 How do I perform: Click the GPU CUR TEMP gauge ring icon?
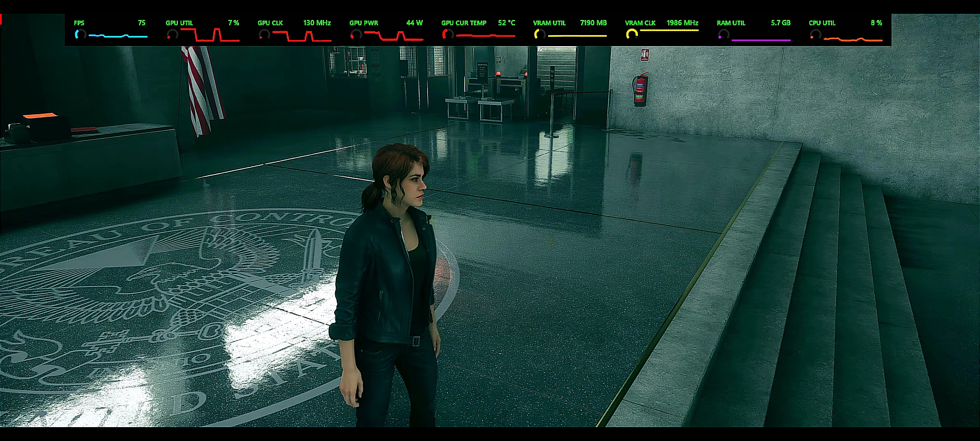click(x=448, y=35)
